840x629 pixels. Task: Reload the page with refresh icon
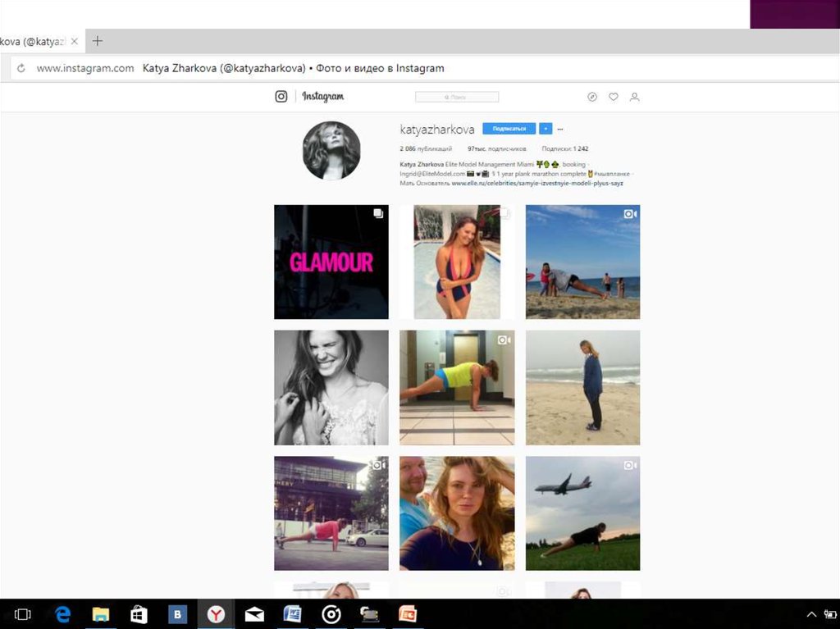(21, 69)
